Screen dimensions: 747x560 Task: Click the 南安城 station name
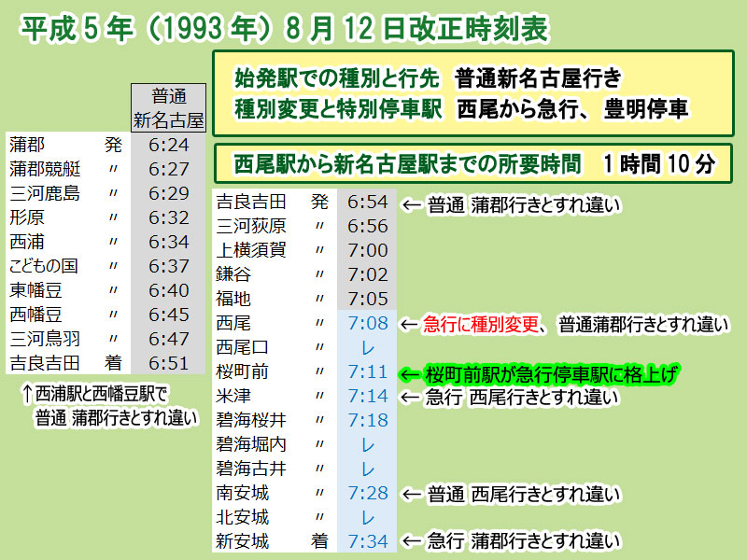click(x=242, y=494)
